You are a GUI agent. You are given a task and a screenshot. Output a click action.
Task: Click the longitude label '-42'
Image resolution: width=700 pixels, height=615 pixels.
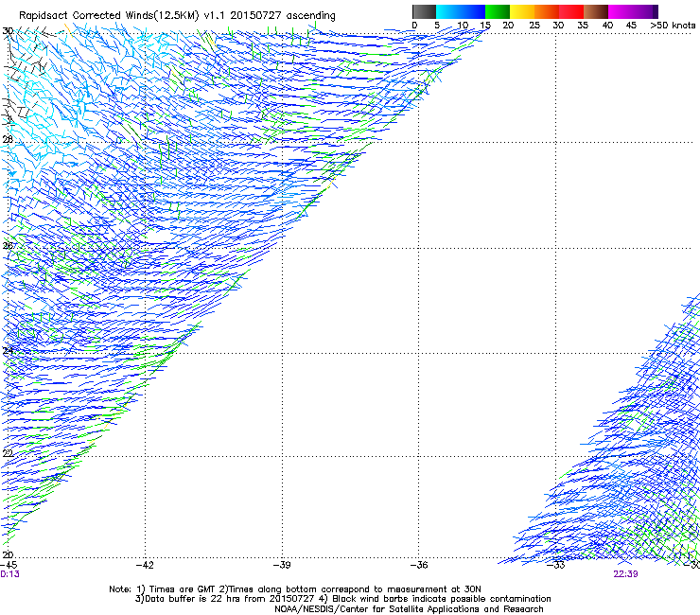[145, 565]
